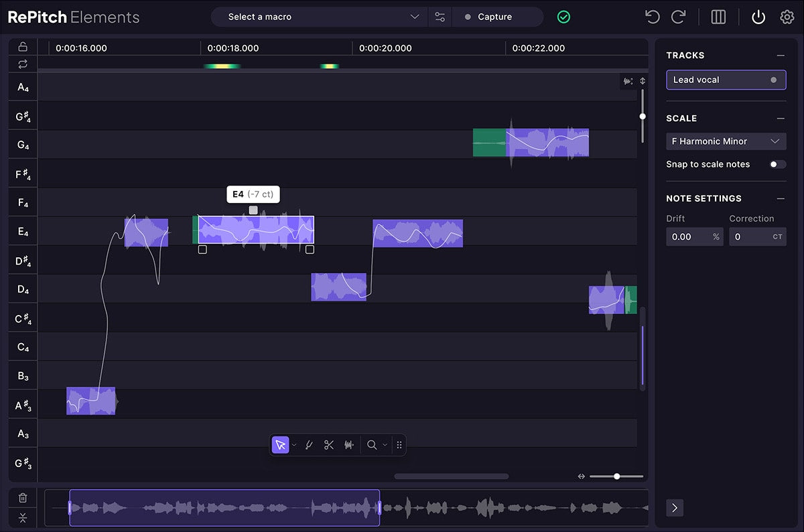Collapse the Note Settings section

coord(781,198)
